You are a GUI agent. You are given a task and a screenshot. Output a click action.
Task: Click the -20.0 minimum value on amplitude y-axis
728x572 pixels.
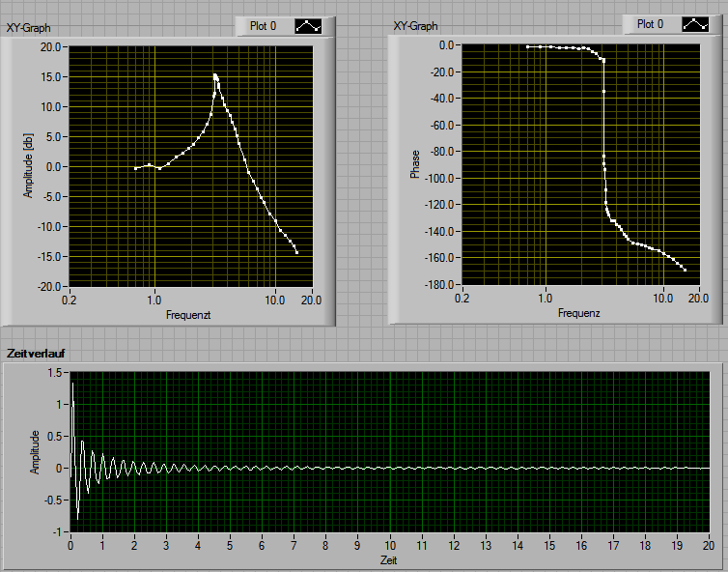pos(49,287)
